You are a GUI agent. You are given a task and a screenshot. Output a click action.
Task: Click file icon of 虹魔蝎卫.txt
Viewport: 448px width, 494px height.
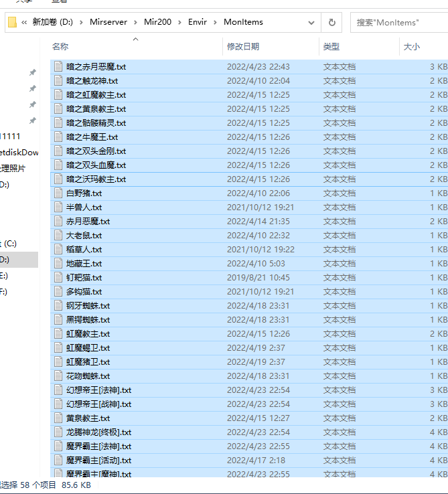tap(58, 348)
